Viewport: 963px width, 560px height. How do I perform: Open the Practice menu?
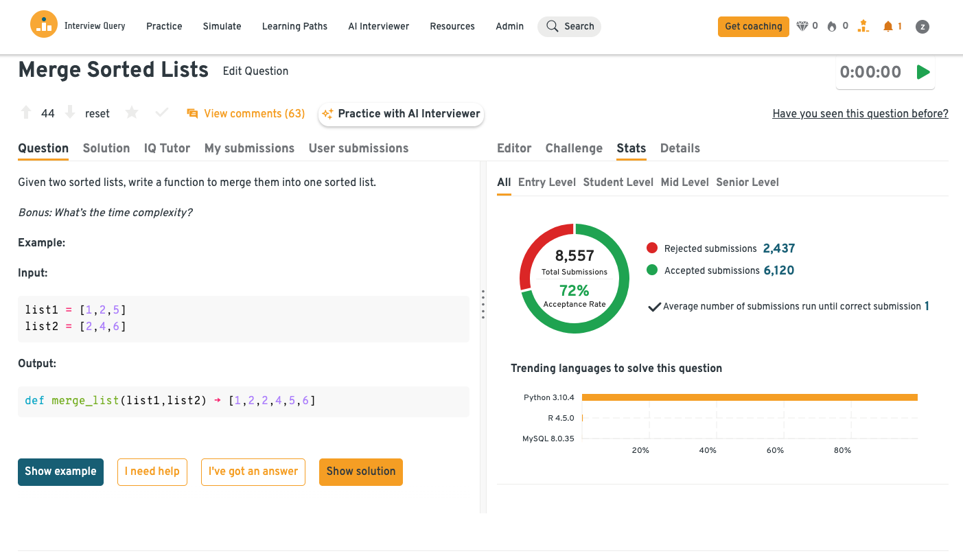pos(164,26)
